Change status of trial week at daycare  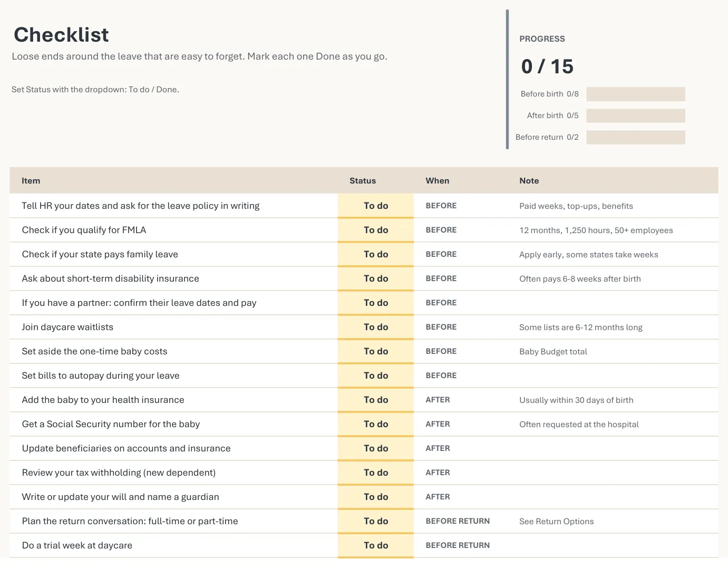[x=375, y=545]
